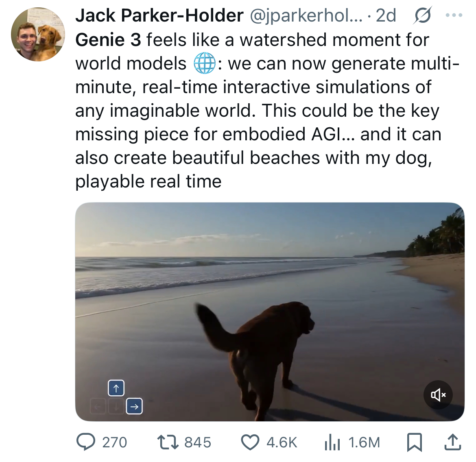Play the beach dog video
Image resolution: width=476 pixels, height=462 pixels.
point(269,312)
